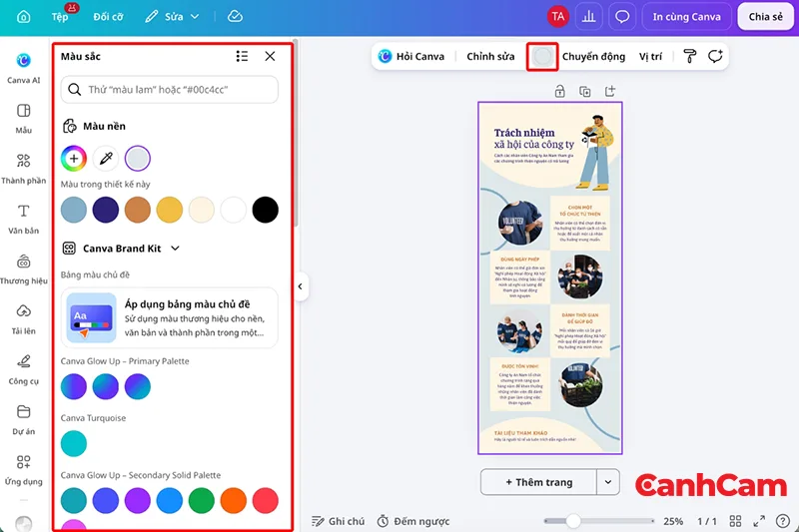This screenshot has height=532, width=799.
Task: Choose the cream design color
Action: [202, 210]
